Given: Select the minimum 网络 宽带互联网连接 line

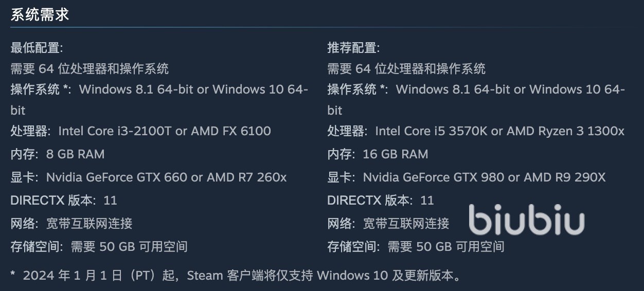Looking at the screenshot, I should click(x=71, y=223).
